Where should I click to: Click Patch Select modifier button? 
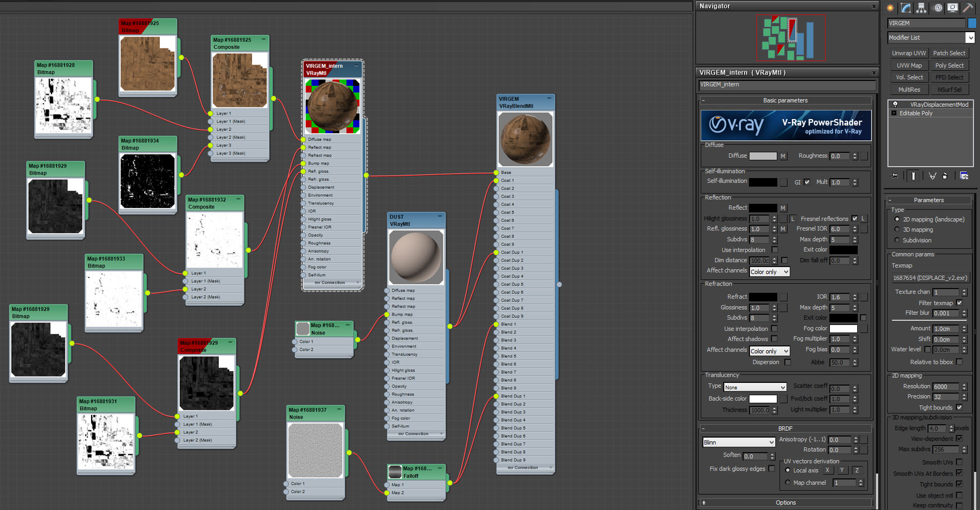point(949,53)
